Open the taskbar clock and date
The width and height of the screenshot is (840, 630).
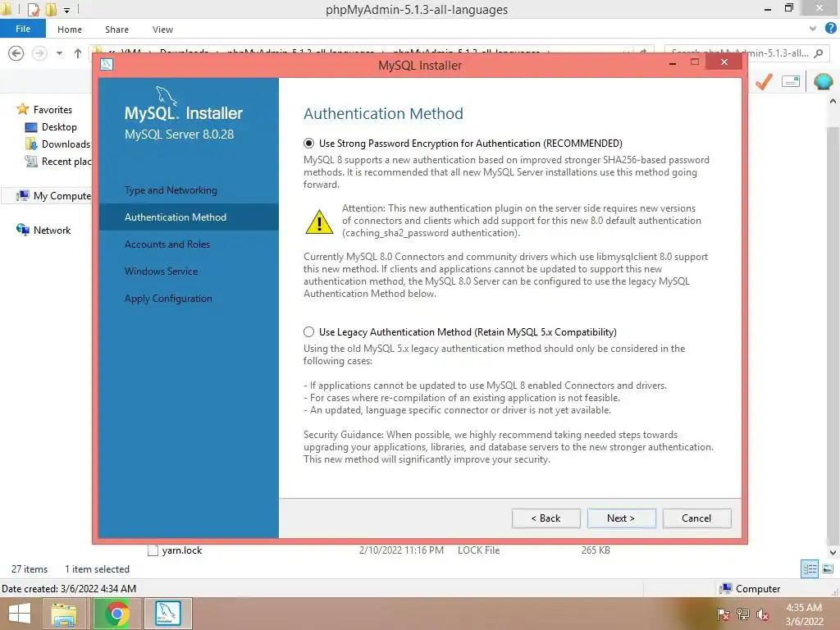pyautogui.click(x=804, y=614)
